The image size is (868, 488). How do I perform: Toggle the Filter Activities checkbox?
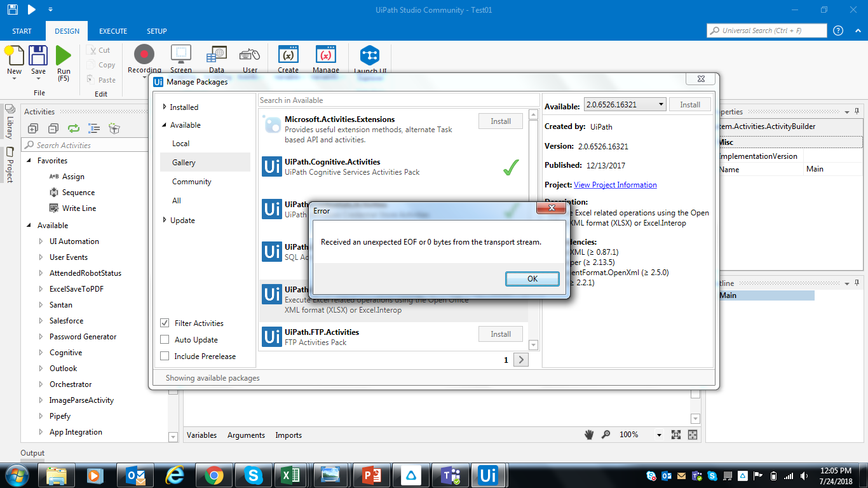click(x=165, y=323)
